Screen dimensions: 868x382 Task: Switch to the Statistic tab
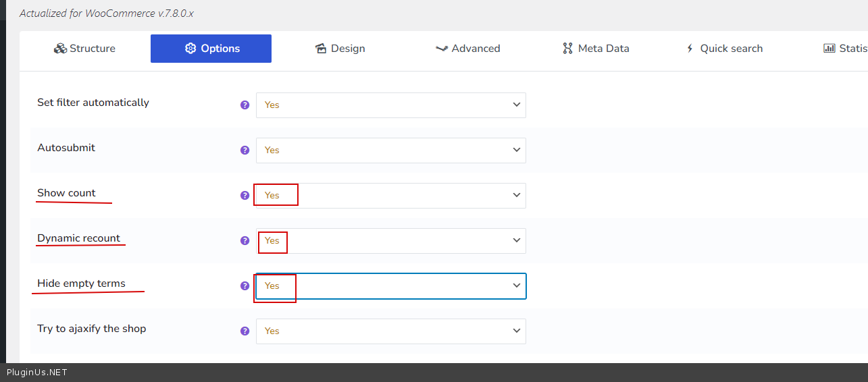[x=846, y=49]
